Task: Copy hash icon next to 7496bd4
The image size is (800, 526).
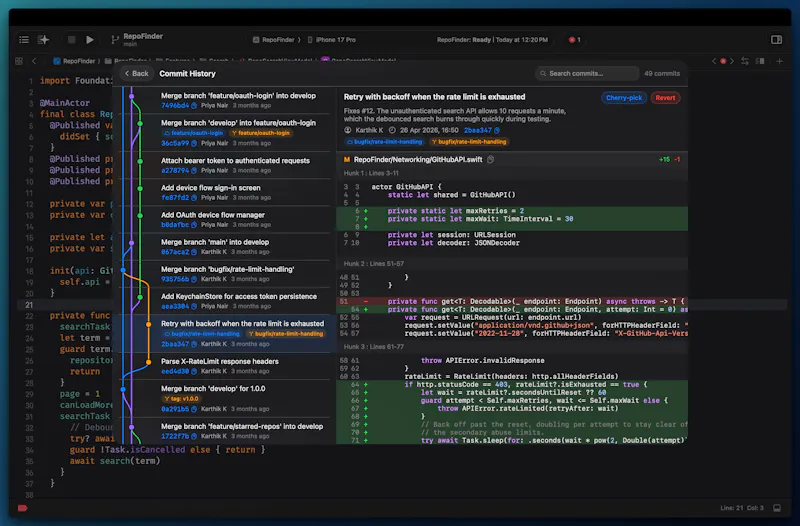Action: [x=194, y=106]
